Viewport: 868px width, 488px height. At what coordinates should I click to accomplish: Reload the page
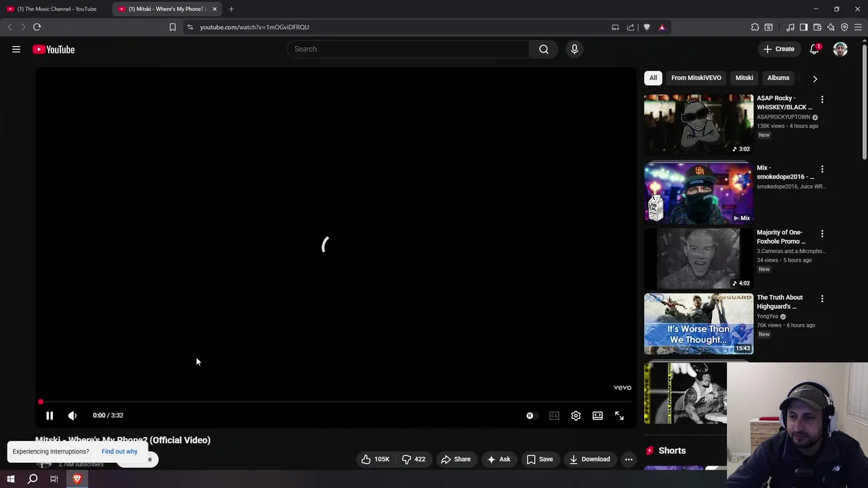tap(37, 27)
